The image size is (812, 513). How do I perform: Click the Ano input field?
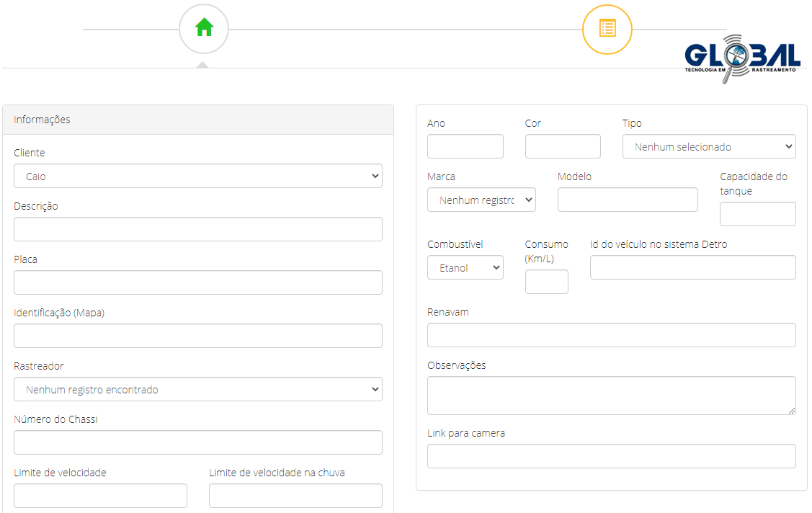point(465,146)
